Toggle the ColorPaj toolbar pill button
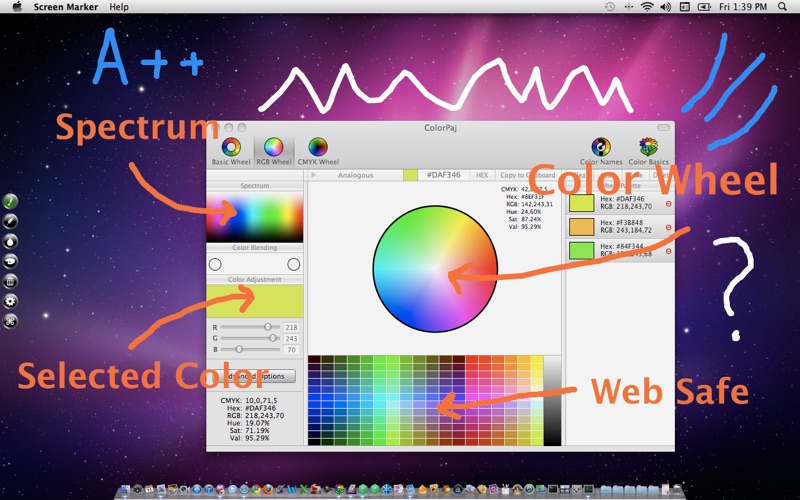The width and height of the screenshot is (800, 500). pos(663,128)
